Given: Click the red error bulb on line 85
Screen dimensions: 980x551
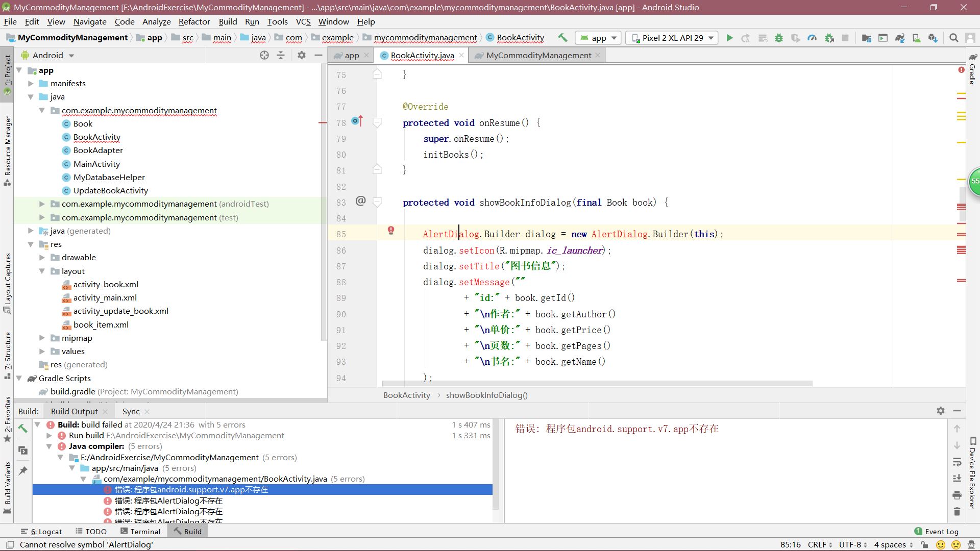Looking at the screenshot, I should point(391,231).
